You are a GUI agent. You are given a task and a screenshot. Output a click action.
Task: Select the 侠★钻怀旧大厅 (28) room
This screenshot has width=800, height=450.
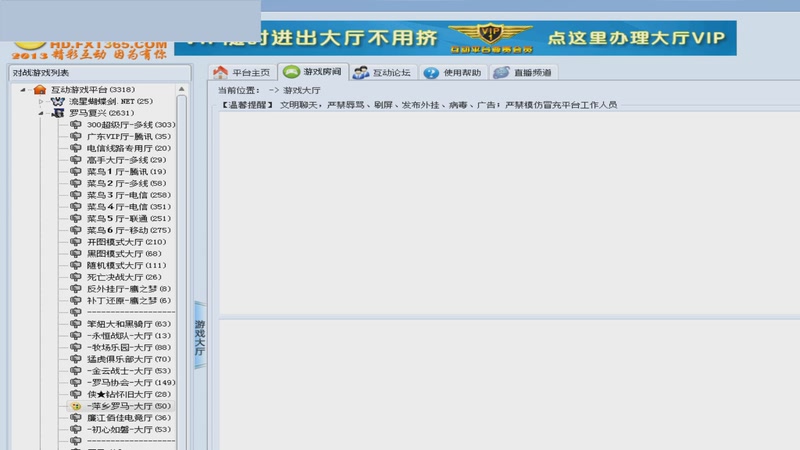129,394
